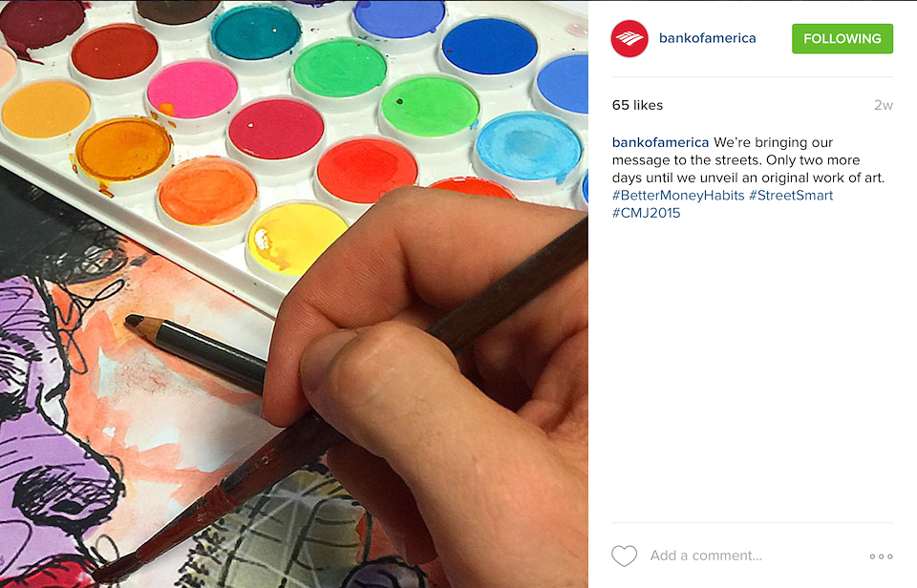Click the 65 likes count
The width and height of the screenshot is (917, 588).
coord(637,105)
